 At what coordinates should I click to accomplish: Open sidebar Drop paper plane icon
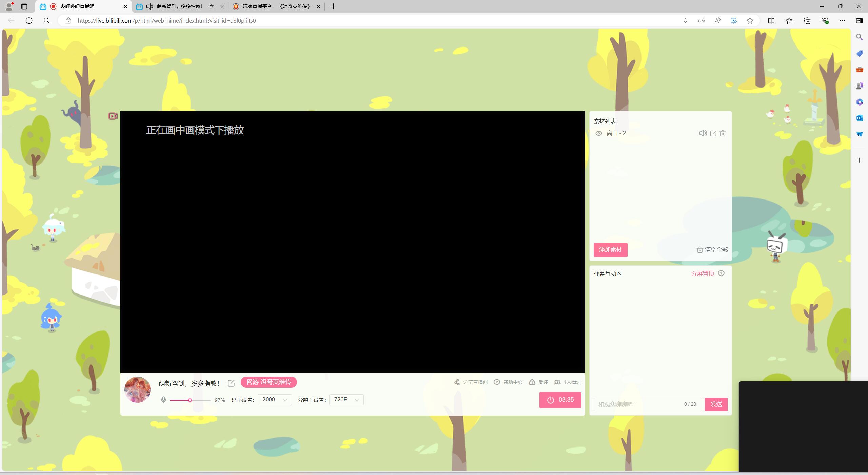(860, 134)
